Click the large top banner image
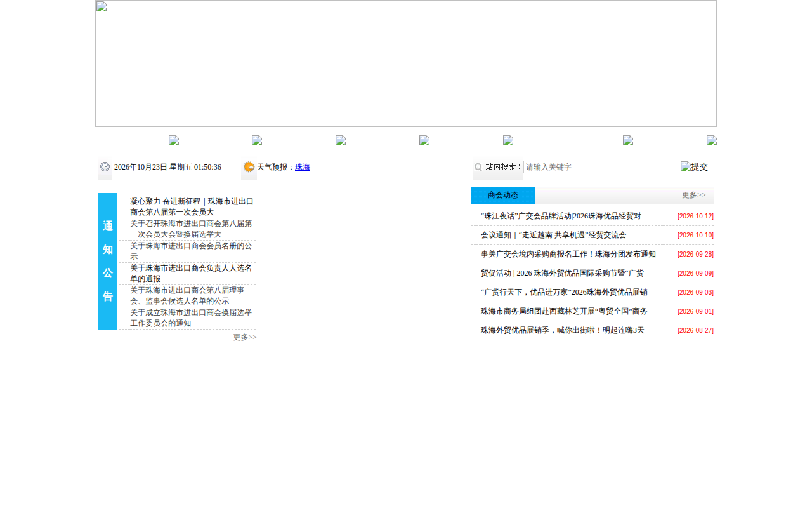This screenshot has width=812, height=508. tap(406, 63)
